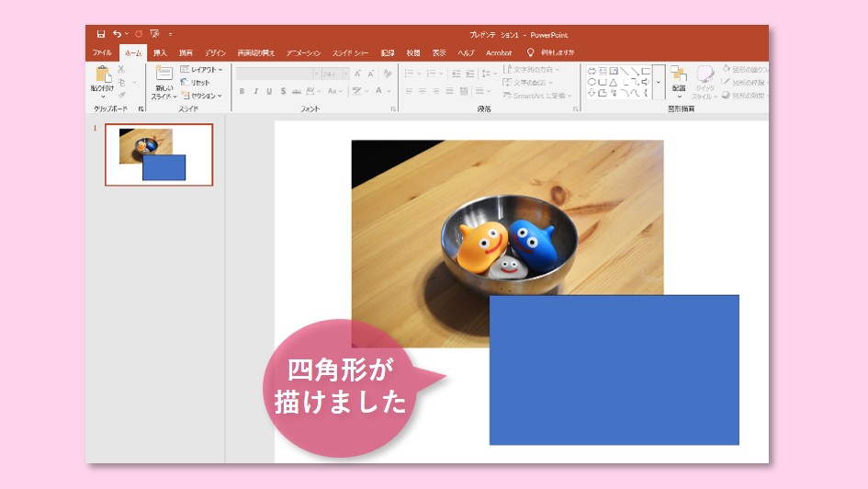Click the Save icon in quick access toolbar

click(101, 34)
